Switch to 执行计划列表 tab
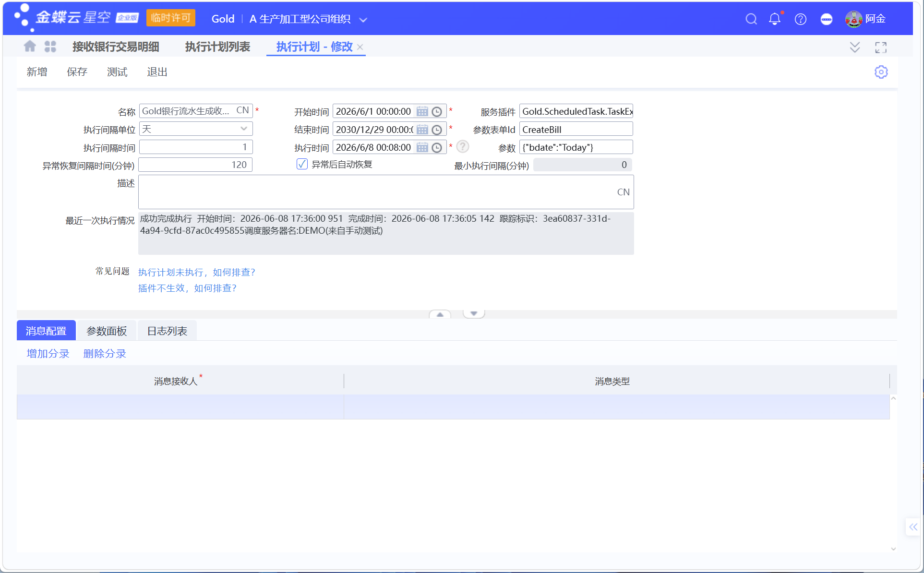Image resolution: width=924 pixels, height=573 pixels. (217, 47)
